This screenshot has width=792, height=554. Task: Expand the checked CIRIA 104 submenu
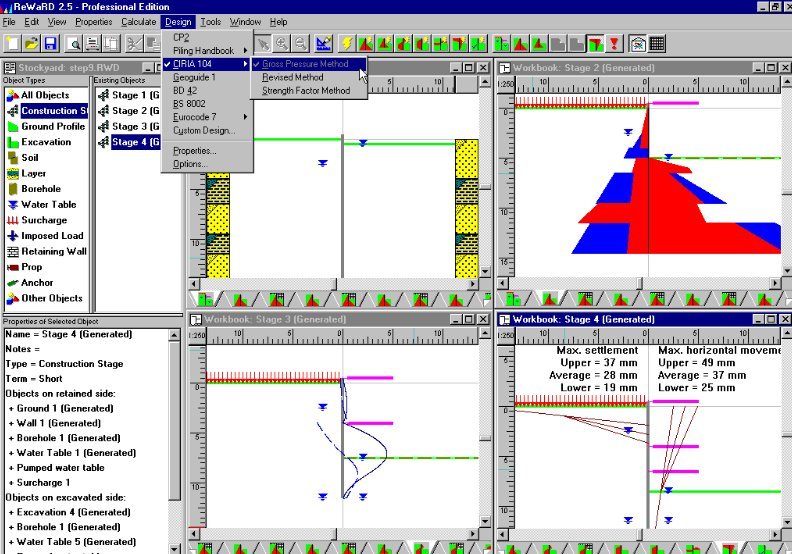[x=207, y=64]
